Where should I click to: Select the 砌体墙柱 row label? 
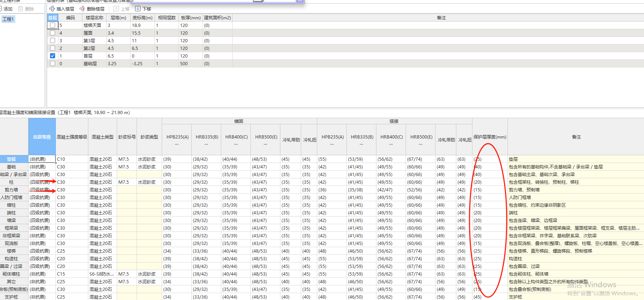click(x=14, y=274)
